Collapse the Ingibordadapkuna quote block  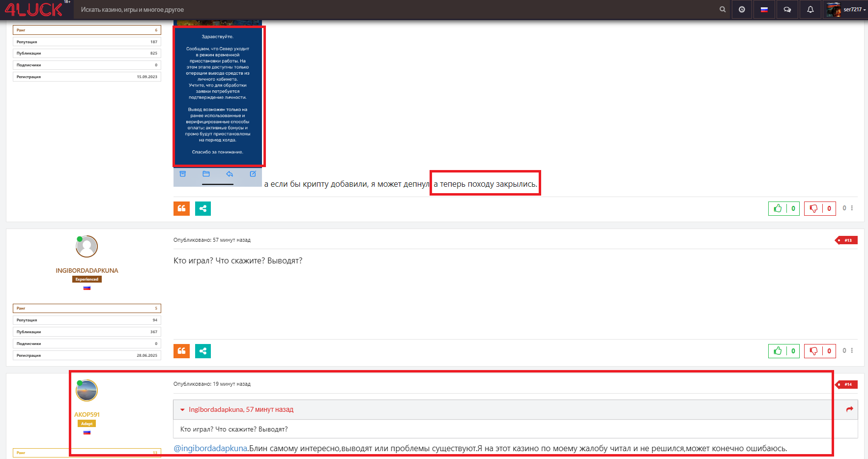[182, 410]
